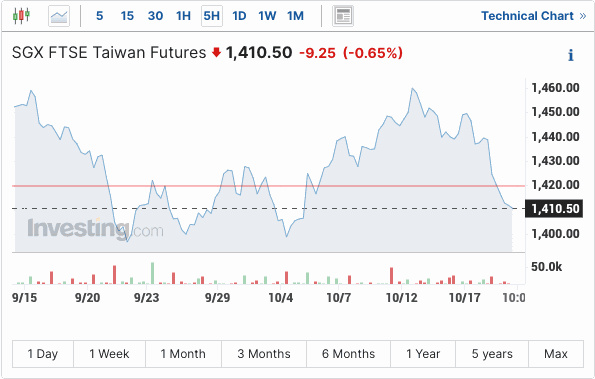This screenshot has height=379, width=595.
Task: Show the 5 years range
Action: (492, 354)
